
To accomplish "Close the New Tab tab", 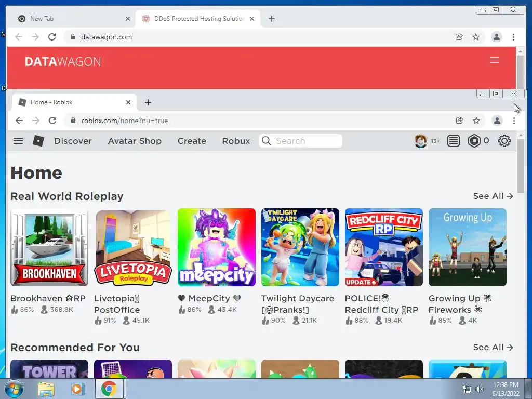I will click(128, 19).
